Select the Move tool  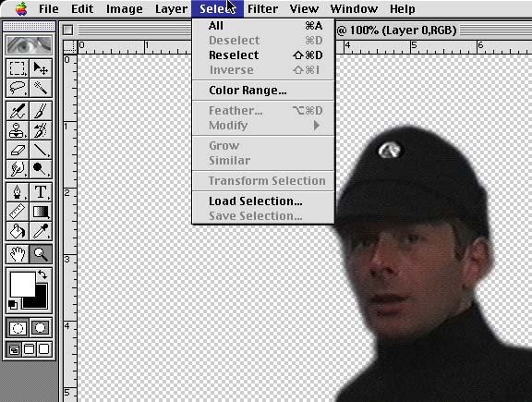click(41, 68)
